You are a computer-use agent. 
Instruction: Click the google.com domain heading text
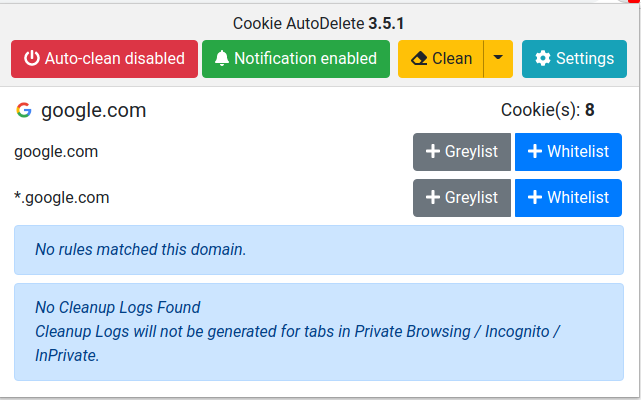click(94, 111)
